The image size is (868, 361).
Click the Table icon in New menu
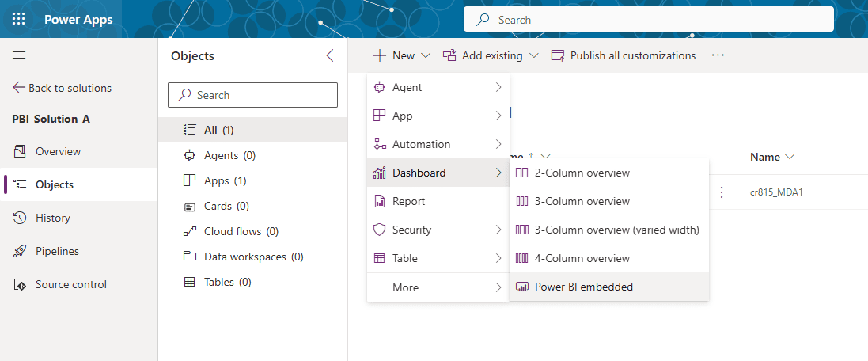click(x=380, y=258)
